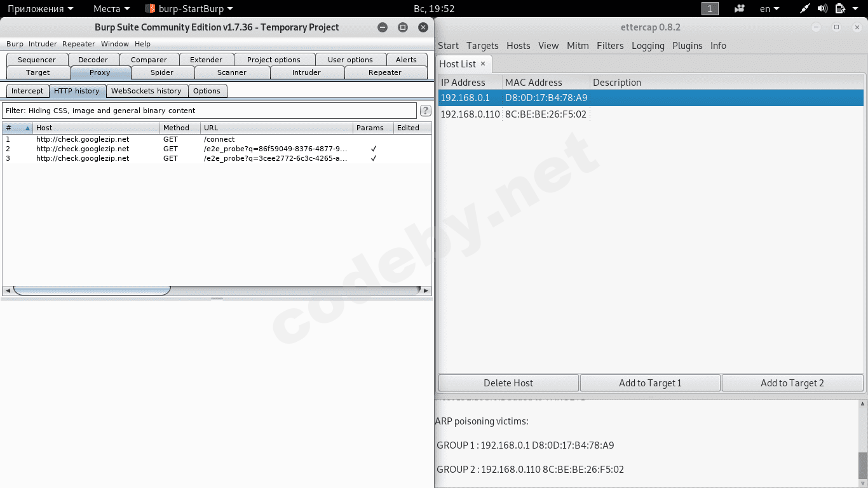
Task: Open the Intercept sub-tab
Action: click(x=27, y=91)
